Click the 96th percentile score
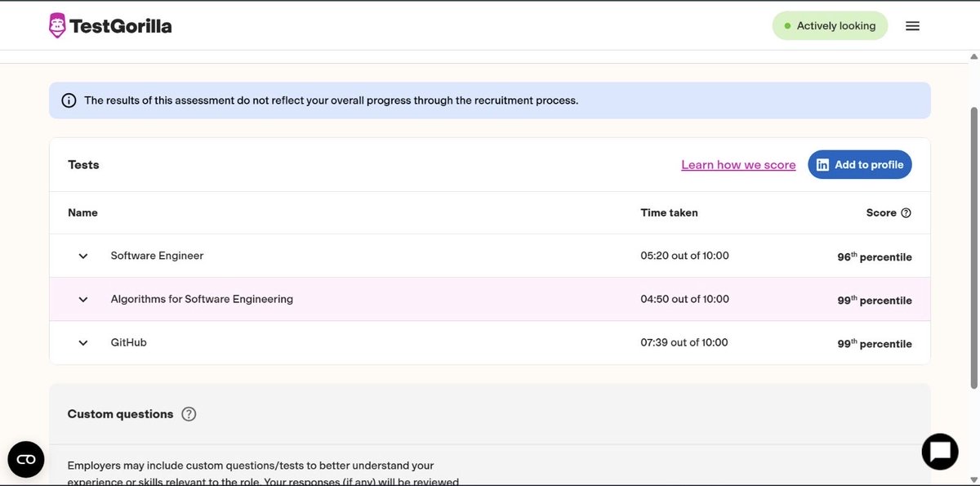The width and height of the screenshot is (980, 486). [x=875, y=256]
